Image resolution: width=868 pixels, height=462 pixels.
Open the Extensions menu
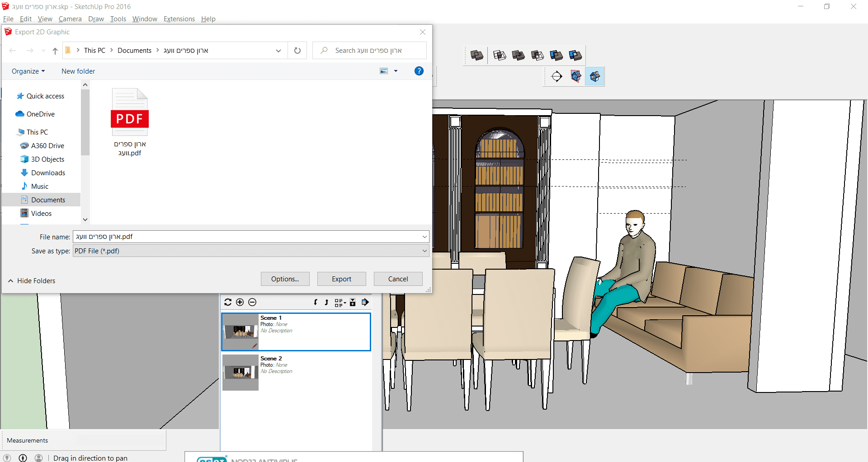(x=179, y=19)
